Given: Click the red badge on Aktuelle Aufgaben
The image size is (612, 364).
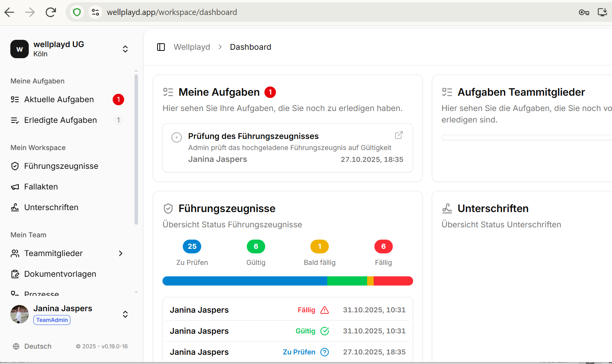Looking at the screenshot, I should 118,100.
